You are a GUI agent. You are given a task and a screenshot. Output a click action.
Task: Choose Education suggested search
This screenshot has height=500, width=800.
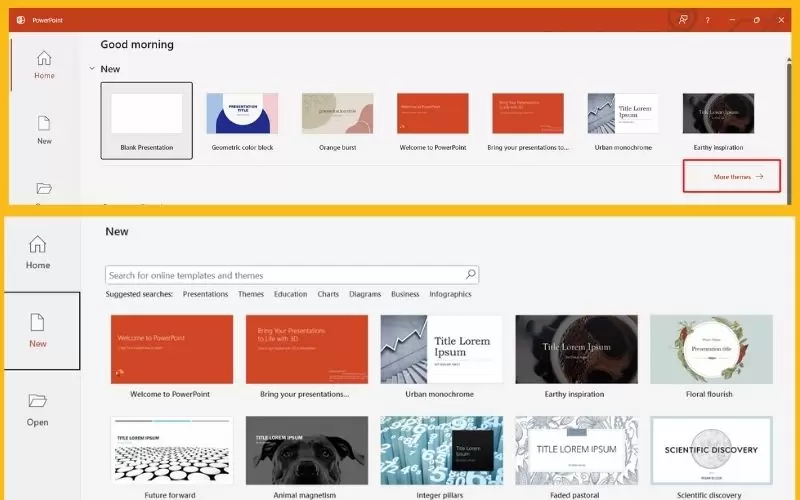tap(290, 294)
